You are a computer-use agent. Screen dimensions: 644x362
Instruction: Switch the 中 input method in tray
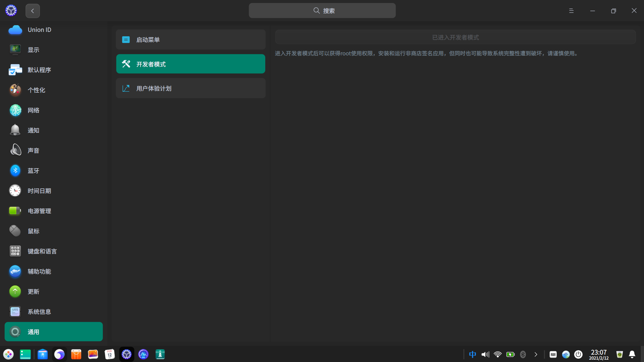472,354
